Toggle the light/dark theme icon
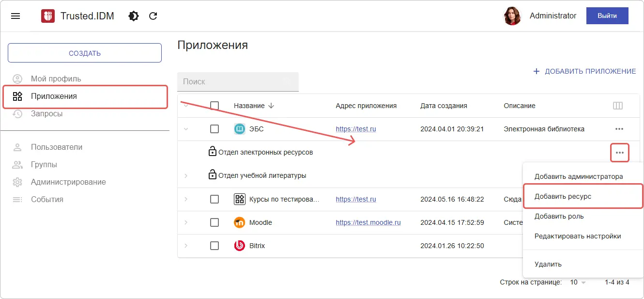Viewport: 644px width, 299px height. [x=133, y=16]
